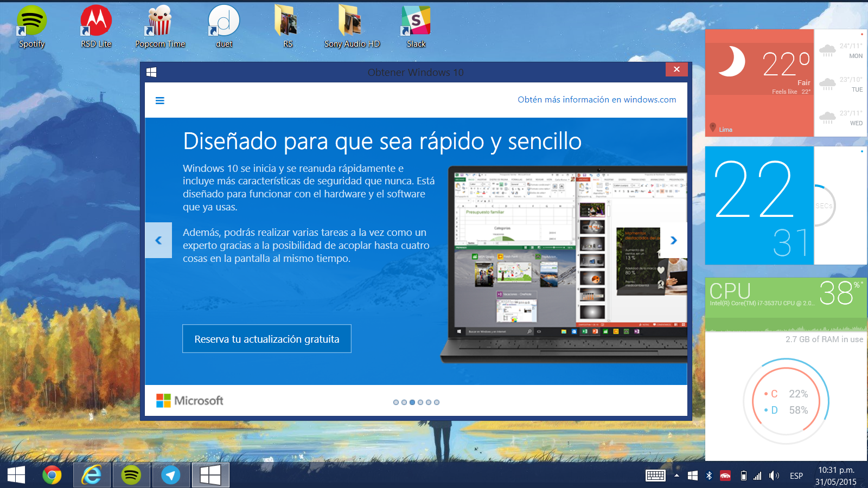The width and height of the screenshot is (868, 488).
Task: Select the MON forecast row
Action: [x=841, y=51]
